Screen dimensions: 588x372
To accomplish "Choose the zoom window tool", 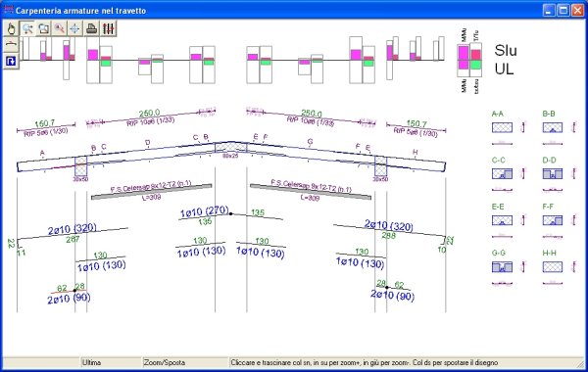I will [x=43, y=28].
